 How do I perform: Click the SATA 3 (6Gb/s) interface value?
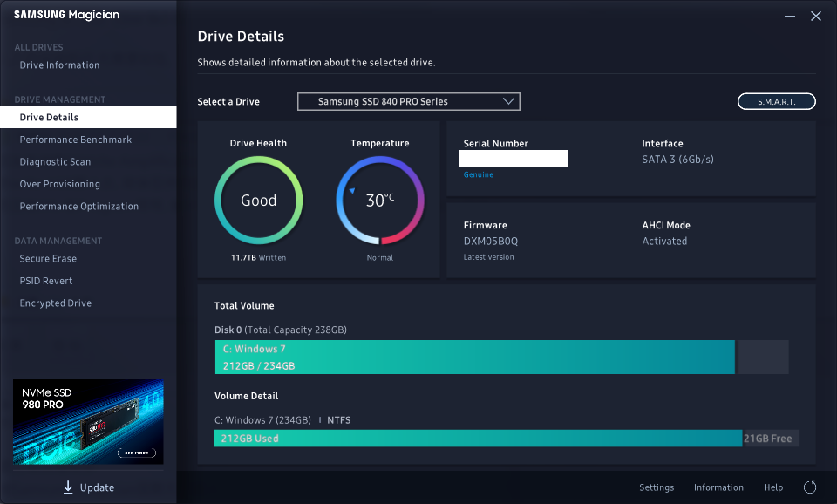click(677, 159)
